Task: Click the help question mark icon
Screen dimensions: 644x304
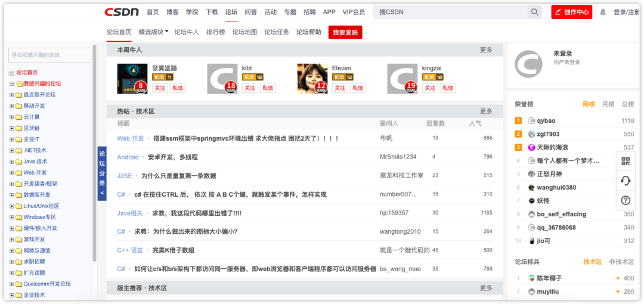Action: tap(626, 200)
